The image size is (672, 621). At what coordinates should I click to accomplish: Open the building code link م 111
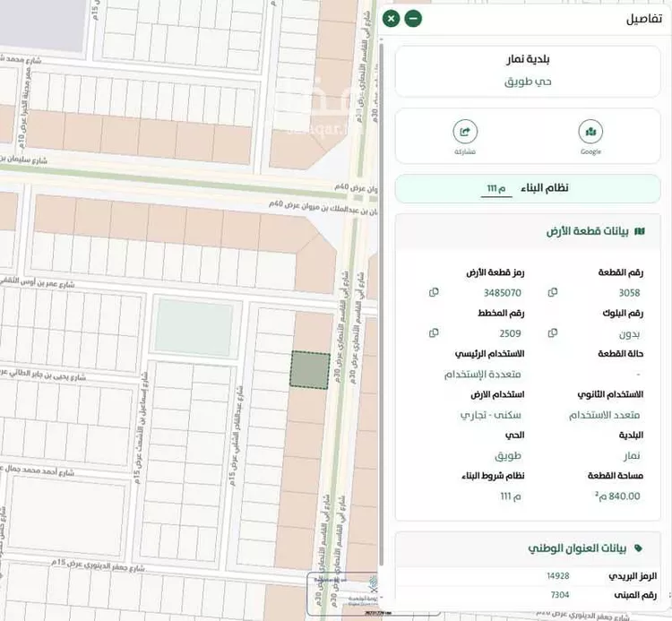pos(496,188)
